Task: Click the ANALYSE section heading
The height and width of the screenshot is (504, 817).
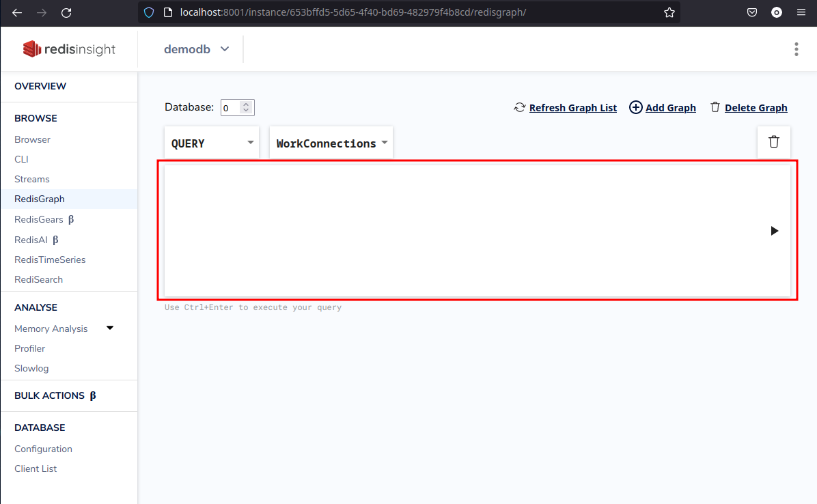Action: click(x=36, y=307)
